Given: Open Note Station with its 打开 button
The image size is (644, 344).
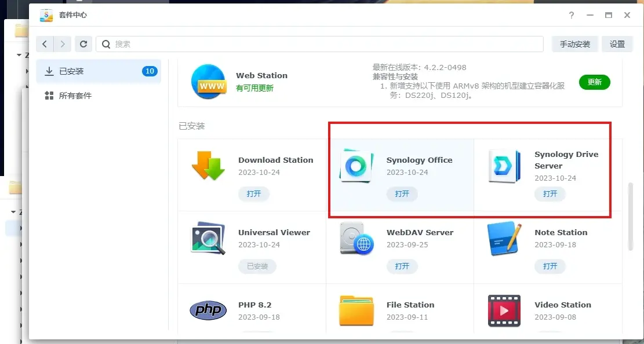Looking at the screenshot, I should [550, 266].
